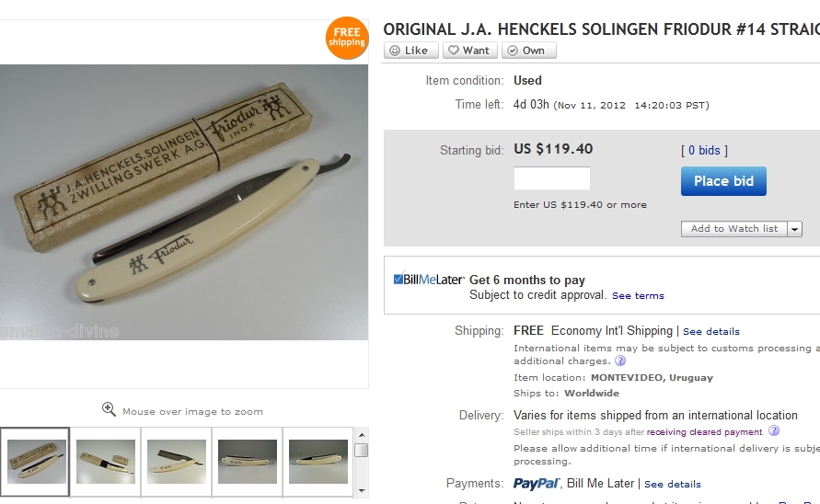820x504 pixels.
Task: Toggle the Own button
Action: click(528, 51)
